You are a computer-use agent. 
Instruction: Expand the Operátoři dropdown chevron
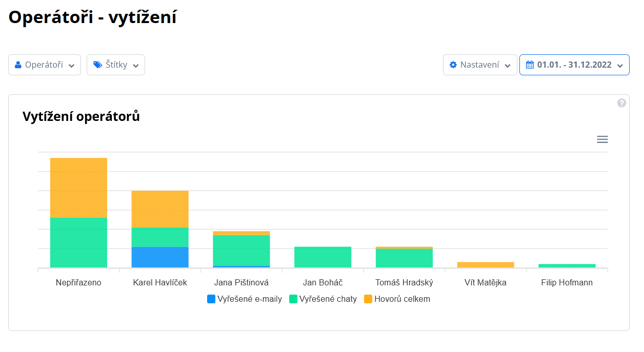point(72,66)
